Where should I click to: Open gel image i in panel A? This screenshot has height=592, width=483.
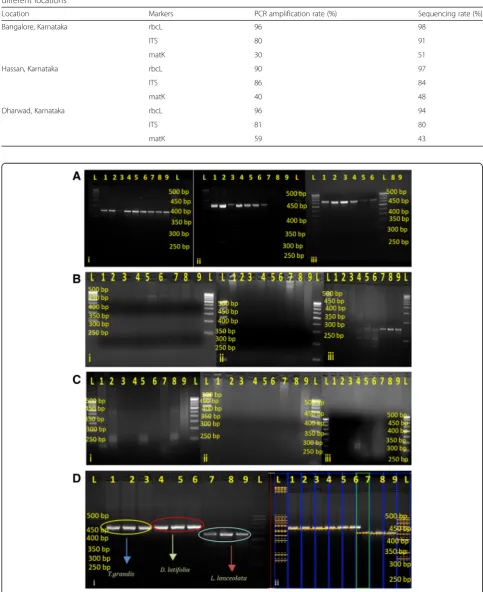(x=139, y=218)
